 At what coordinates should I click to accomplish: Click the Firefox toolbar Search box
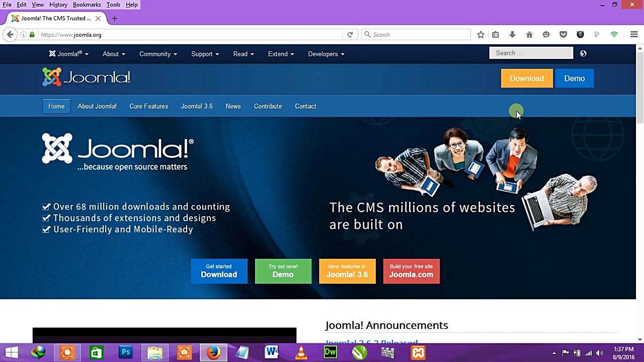click(x=416, y=35)
